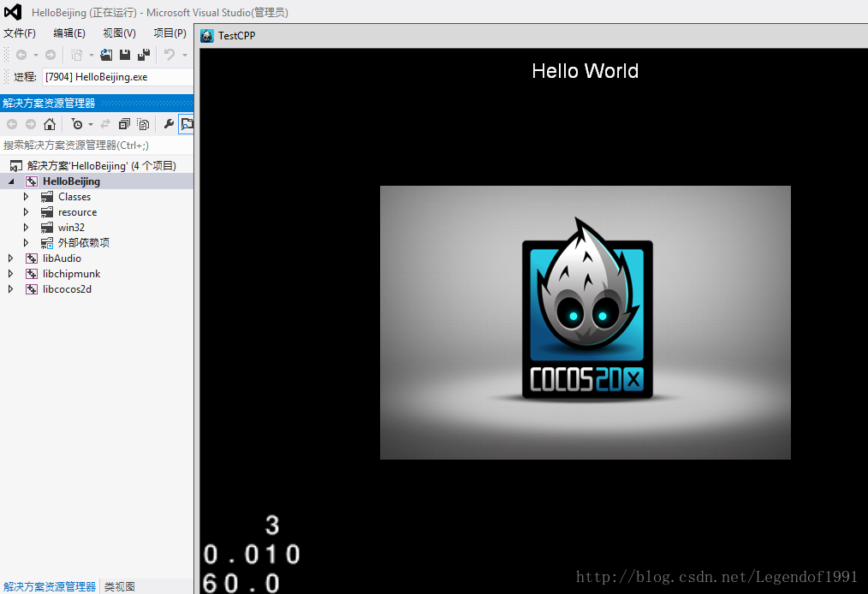Select the resource label in tree
This screenshot has width=868, height=594.
tap(78, 212)
